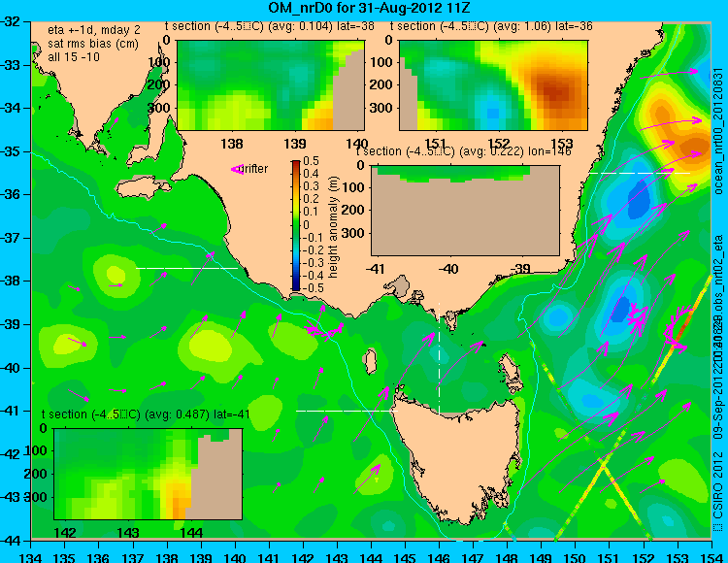The height and width of the screenshot is (563, 728).
Task: Open the lon=146 temperature section inset
Action: pos(465,211)
